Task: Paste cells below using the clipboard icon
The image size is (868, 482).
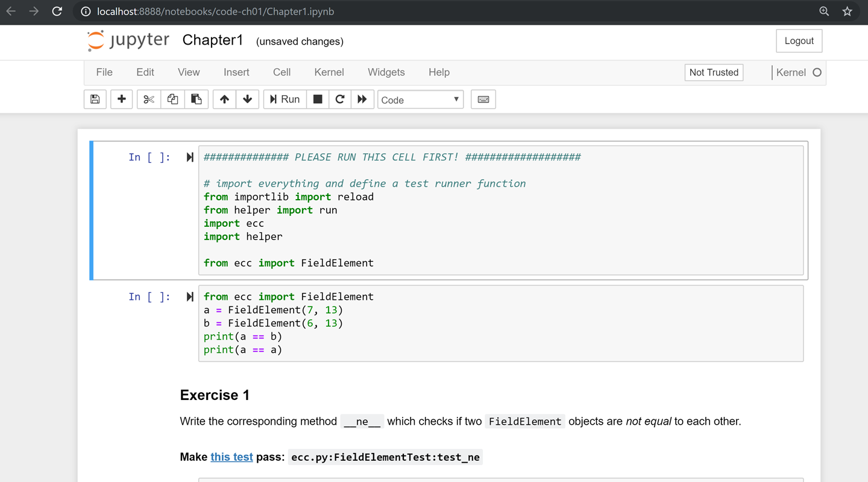Action: tap(197, 100)
